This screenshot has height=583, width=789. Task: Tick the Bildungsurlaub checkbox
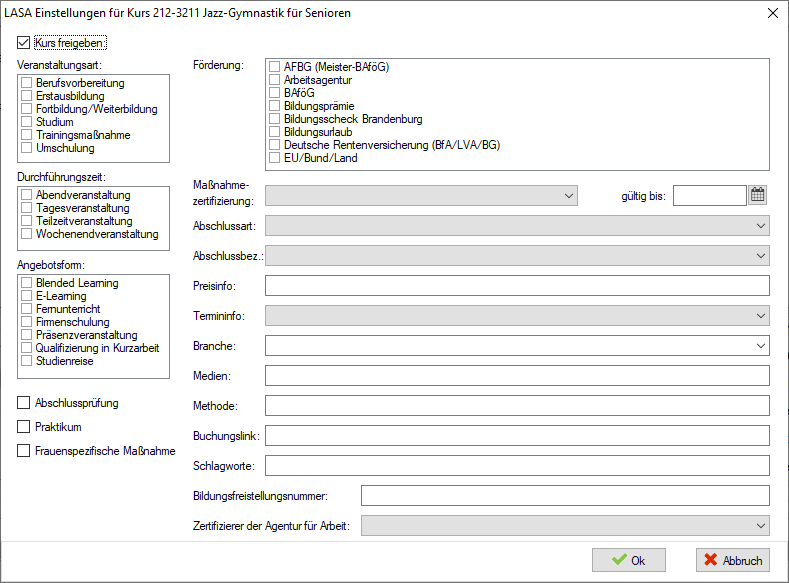[275, 132]
